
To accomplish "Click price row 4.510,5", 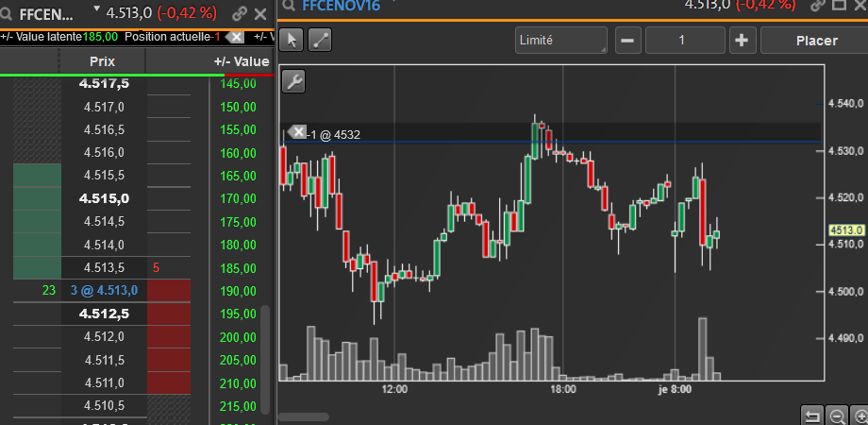I will 104,405.
